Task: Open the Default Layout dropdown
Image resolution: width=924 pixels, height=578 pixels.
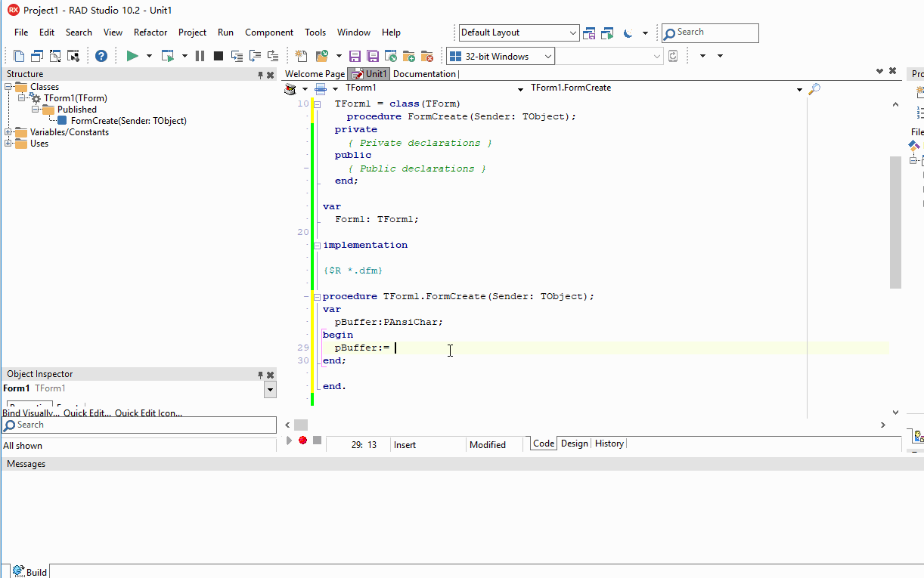Action: 572,33
